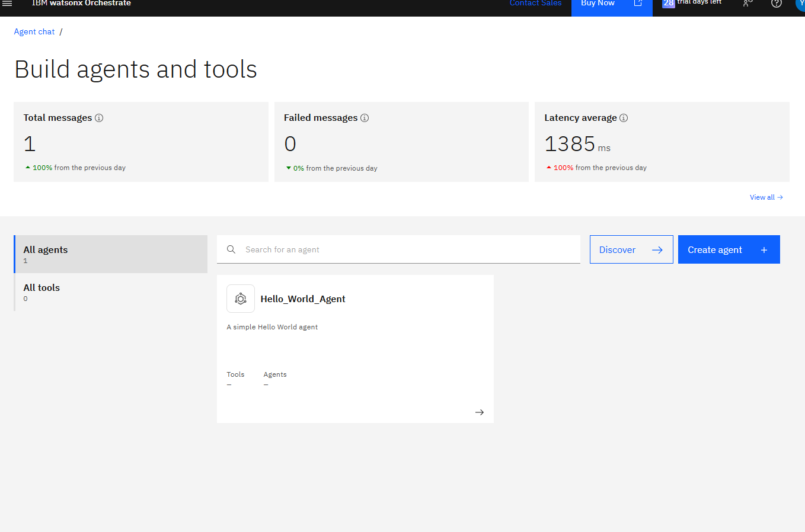Click the people icon in the top bar
Viewport: 805px width, 532px height.
point(747,3)
